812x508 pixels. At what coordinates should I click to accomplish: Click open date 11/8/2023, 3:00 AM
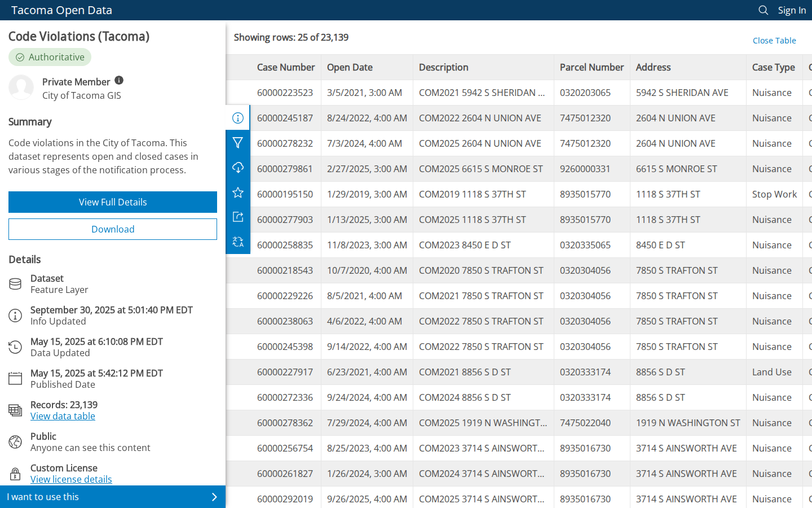click(367, 245)
